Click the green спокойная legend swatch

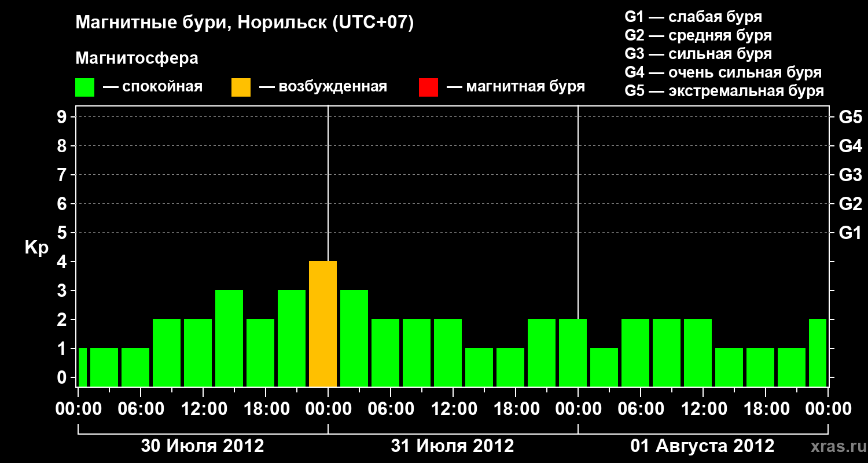(84, 87)
